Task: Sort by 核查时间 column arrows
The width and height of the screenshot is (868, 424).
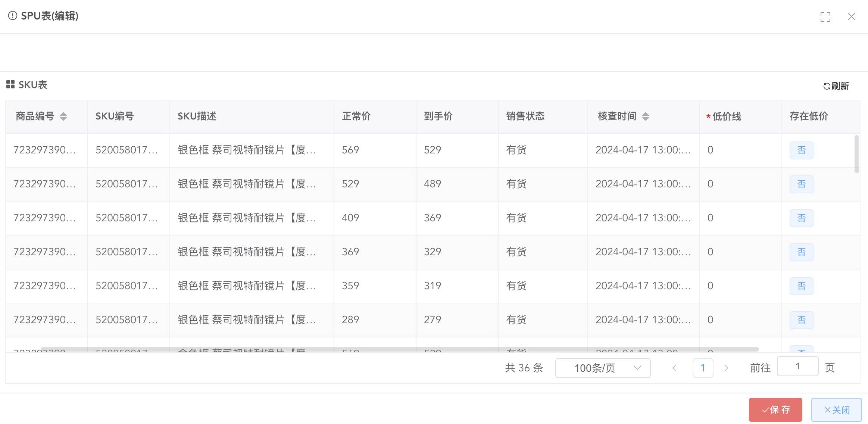Action: tap(645, 116)
